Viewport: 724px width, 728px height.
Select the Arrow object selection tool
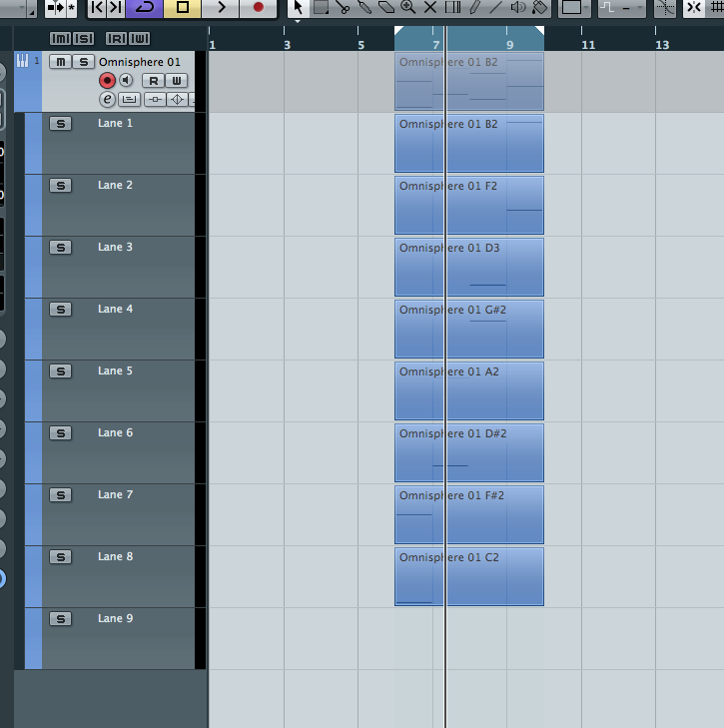pos(298,8)
